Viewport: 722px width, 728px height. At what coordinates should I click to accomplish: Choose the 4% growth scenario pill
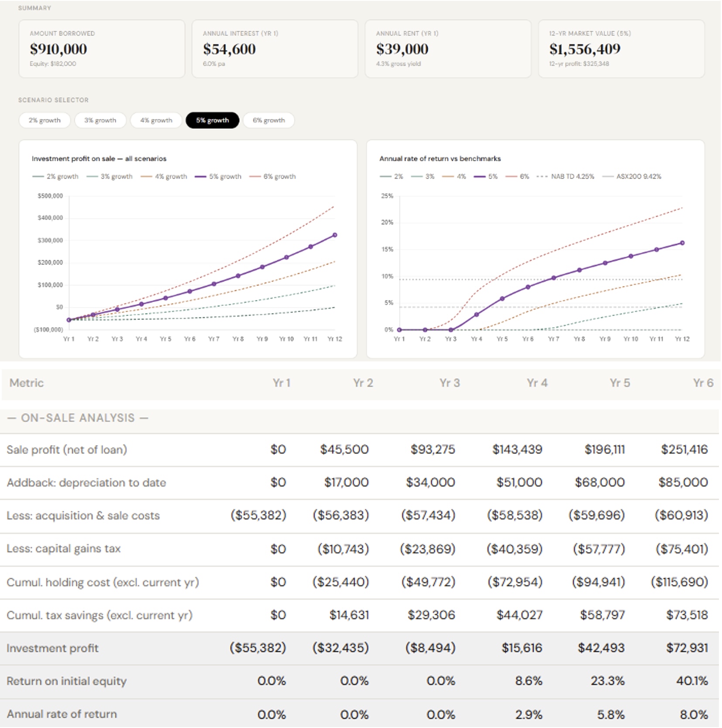click(x=156, y=120)
